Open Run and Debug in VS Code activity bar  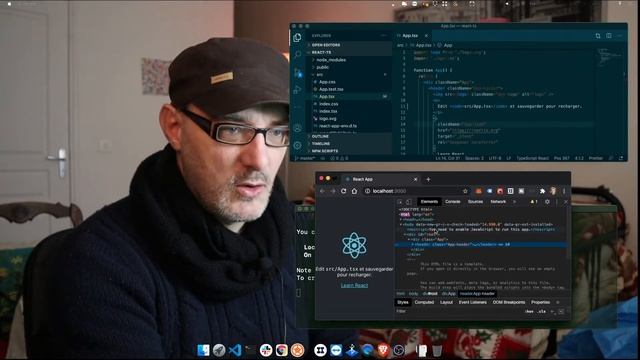point(298,90)
